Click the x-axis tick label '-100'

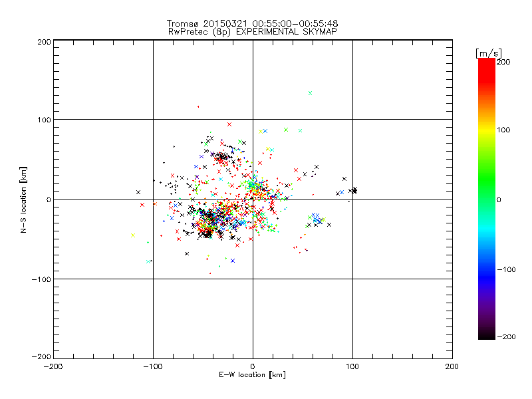click(x=153, y=367)
